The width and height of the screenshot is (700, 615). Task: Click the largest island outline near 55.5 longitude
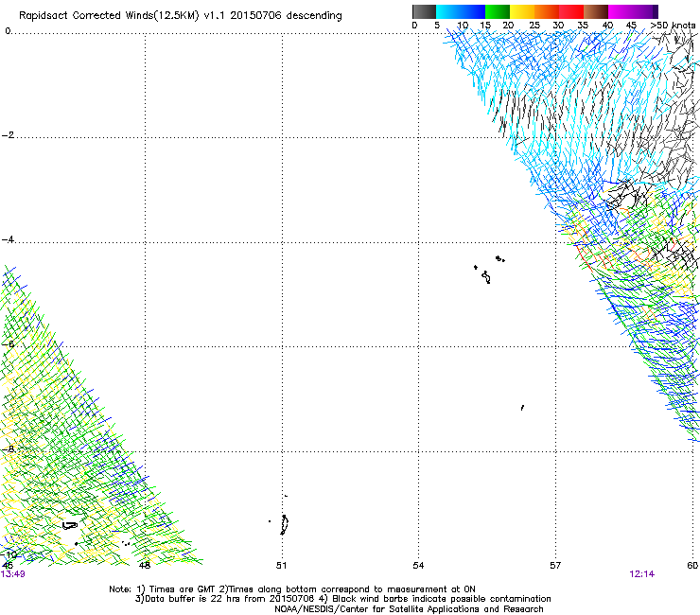[x=486, y=277]
